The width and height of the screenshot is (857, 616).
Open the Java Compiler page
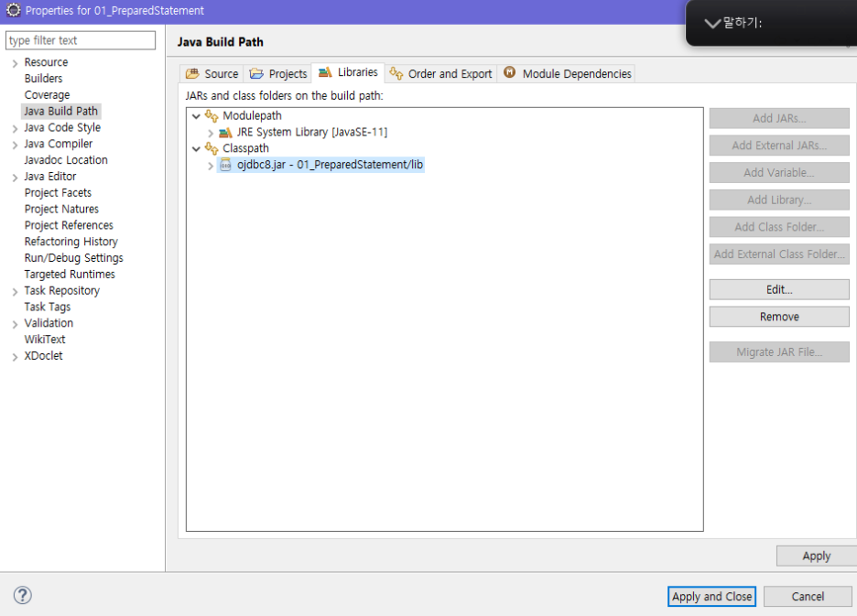(58, 144)
